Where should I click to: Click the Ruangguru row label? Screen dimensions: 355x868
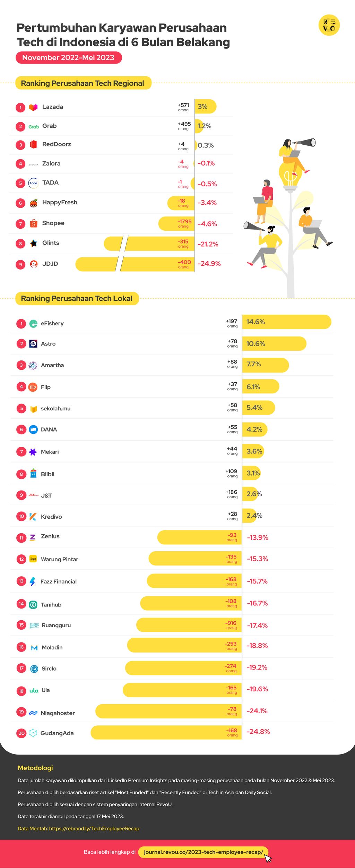56,626
